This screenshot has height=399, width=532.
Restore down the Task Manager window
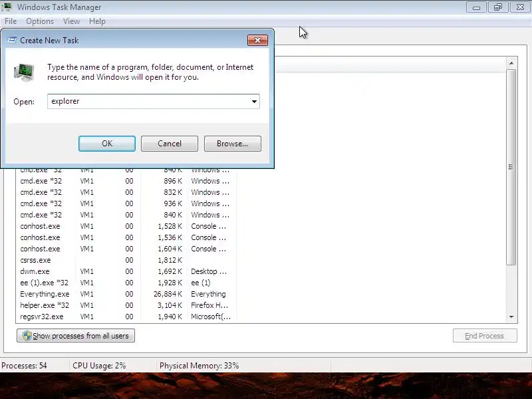coord(497,7)
